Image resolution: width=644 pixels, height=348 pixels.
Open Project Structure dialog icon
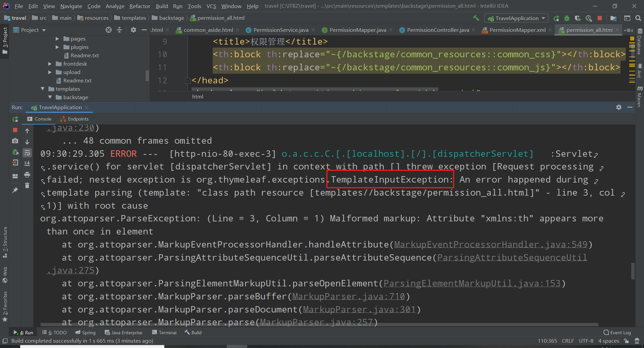pos(613,18)
